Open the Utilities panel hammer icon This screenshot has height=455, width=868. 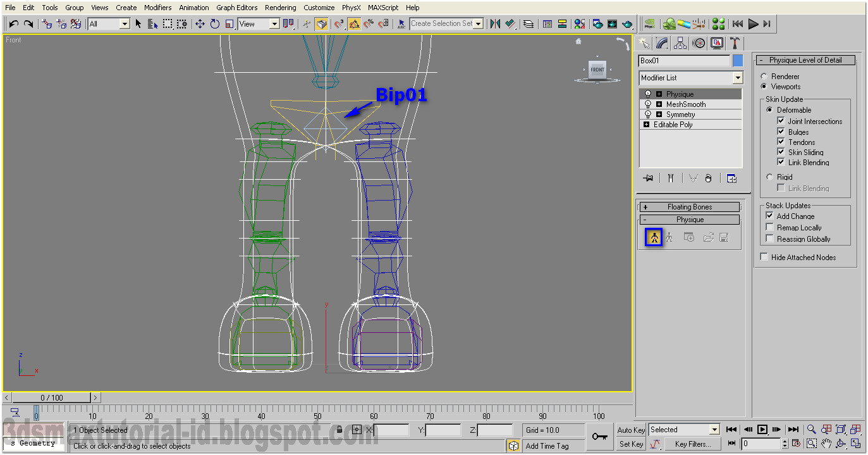[x=734, y=42]
